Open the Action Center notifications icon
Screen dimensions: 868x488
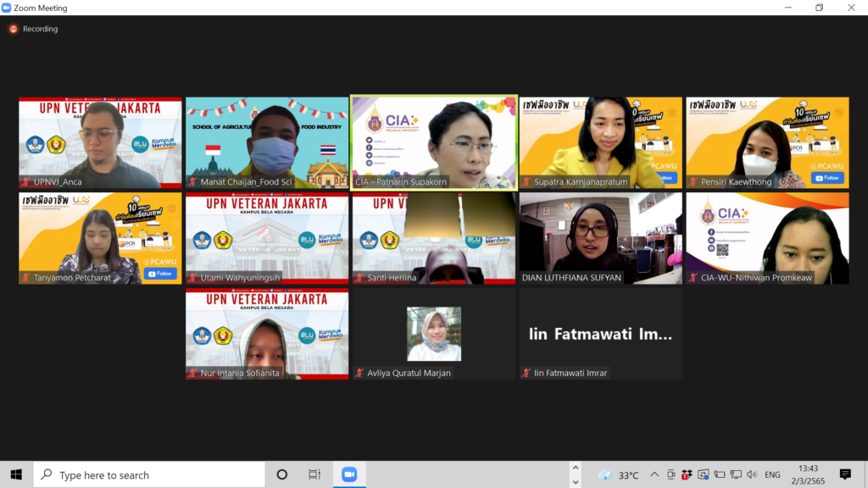(845, 474)
